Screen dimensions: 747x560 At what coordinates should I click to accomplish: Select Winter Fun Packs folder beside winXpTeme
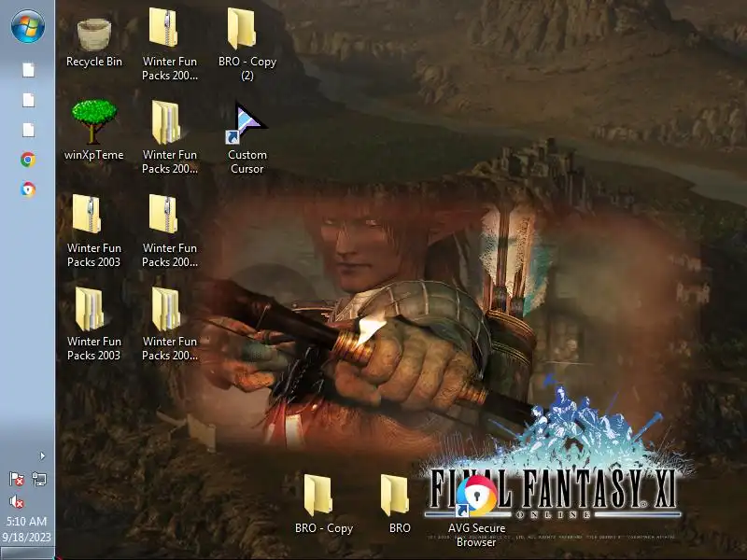coord(170,137)
